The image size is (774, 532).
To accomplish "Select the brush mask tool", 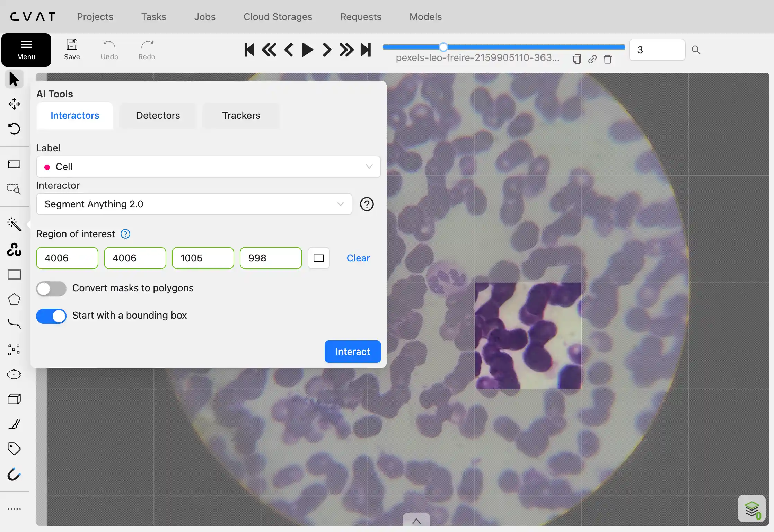I will coord(14,424).
